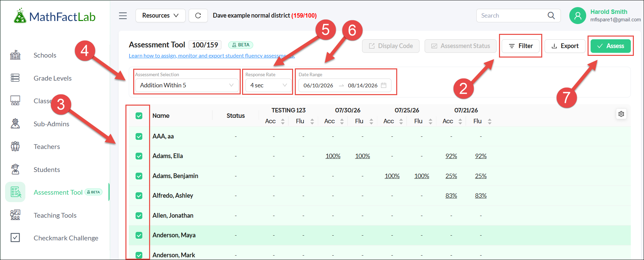Open Adams, Ella 07/30/26 Acc 100%
Viewport: 644px width, 260px height.
333,156
